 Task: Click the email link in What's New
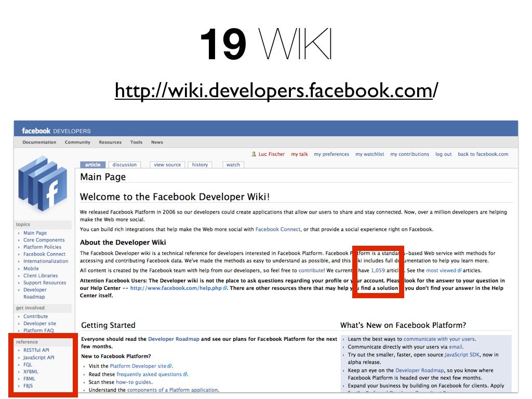coord(455,347)
